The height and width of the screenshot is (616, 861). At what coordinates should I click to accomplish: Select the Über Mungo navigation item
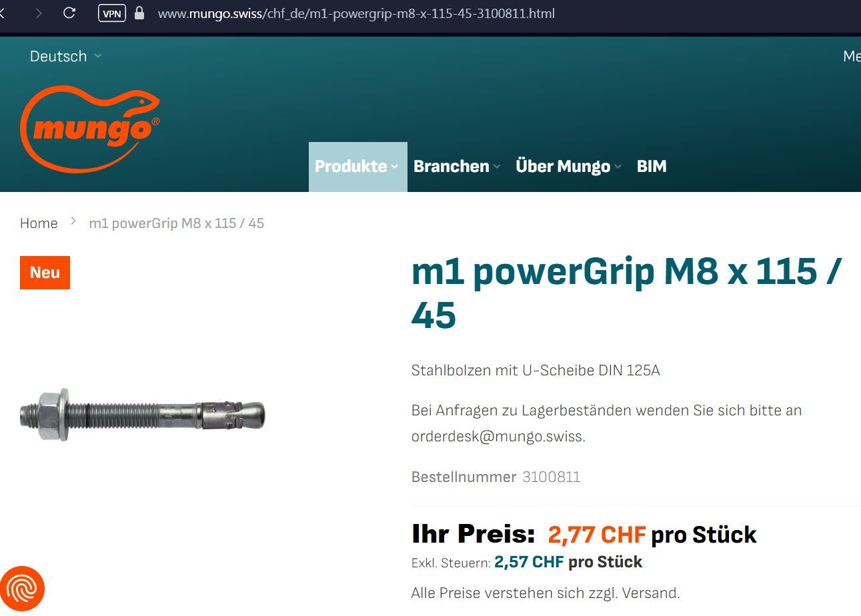[x=563, y=166]
